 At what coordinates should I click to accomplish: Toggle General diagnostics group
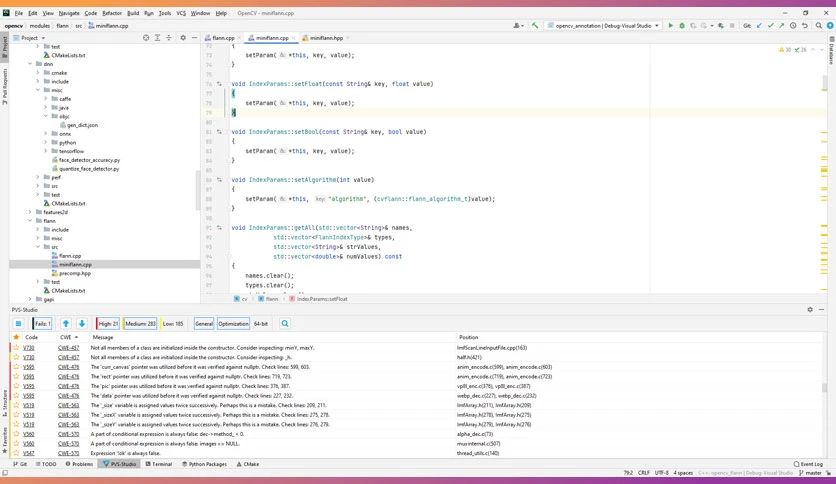[204, 324]
